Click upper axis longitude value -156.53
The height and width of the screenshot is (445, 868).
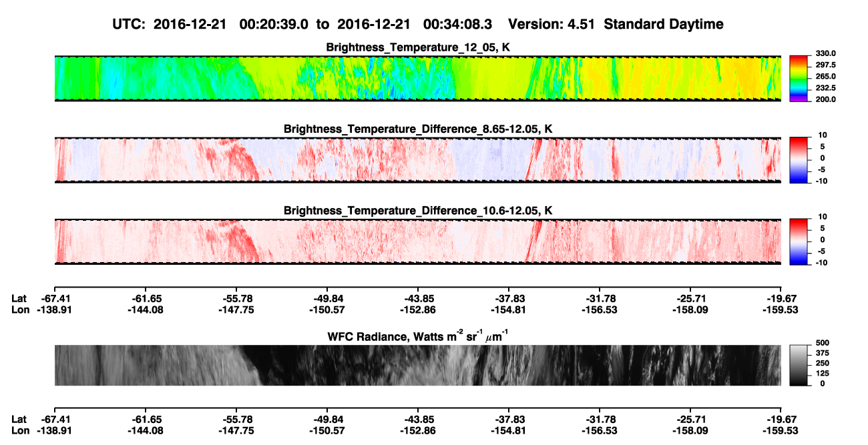[600, 310]
